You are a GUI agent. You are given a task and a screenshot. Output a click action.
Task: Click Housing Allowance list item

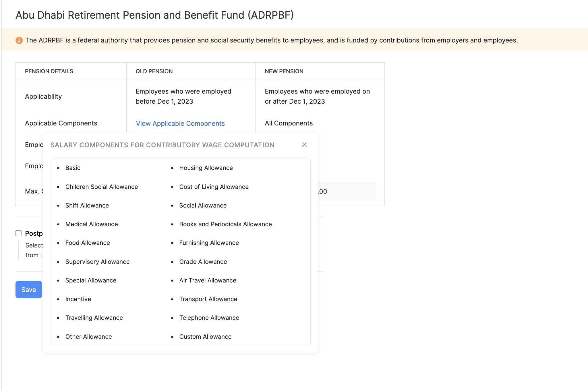click(x=206, y=168)
